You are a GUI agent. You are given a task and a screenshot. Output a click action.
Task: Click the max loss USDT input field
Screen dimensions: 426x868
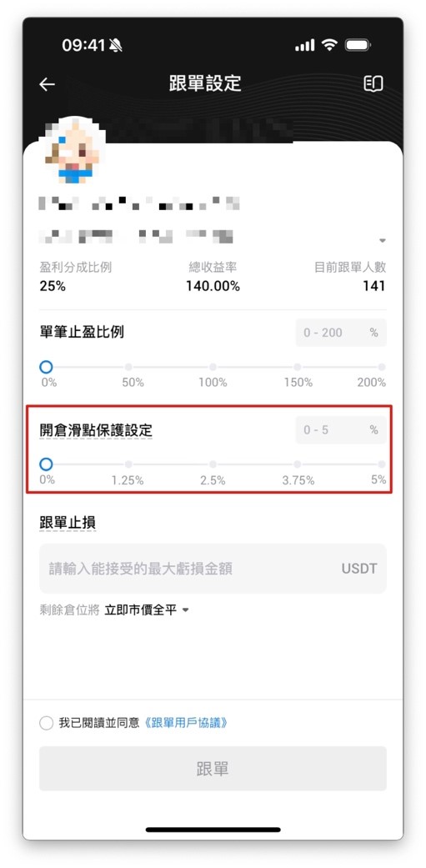click(213, 569)
